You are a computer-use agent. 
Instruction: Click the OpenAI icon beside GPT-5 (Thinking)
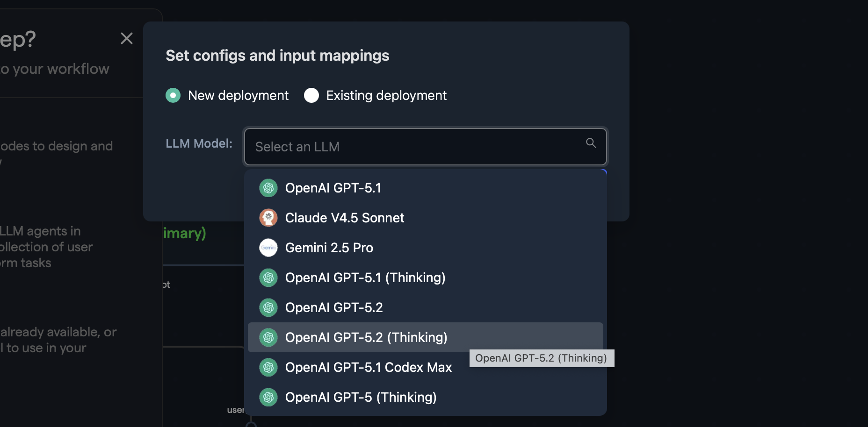pyautogui.click(x=268, y=397)
